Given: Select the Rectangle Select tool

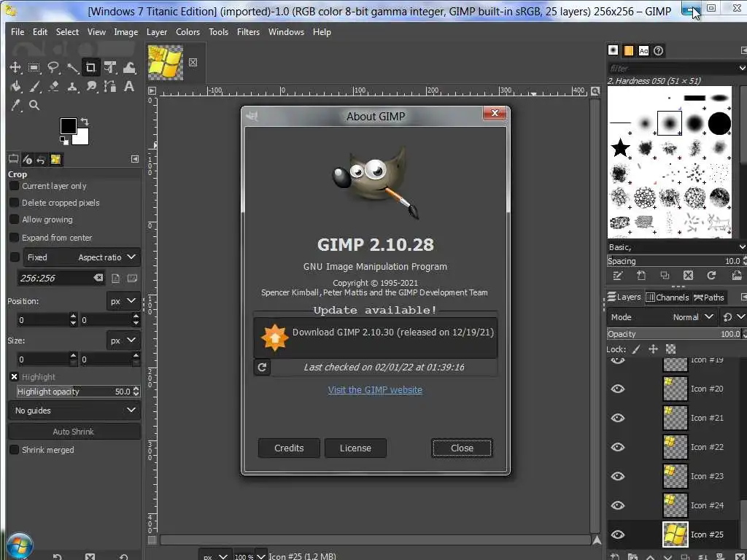Looking at the screenshot, I should [34, 67].
